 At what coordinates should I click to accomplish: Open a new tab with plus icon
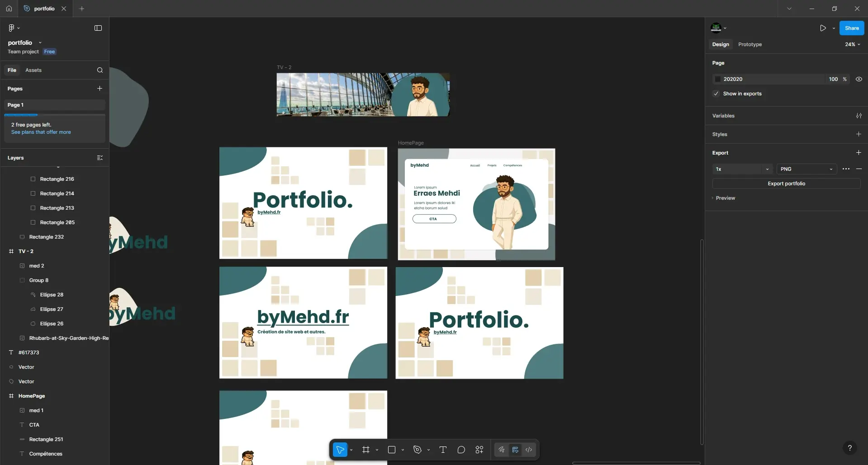click(x=82, y=9)
